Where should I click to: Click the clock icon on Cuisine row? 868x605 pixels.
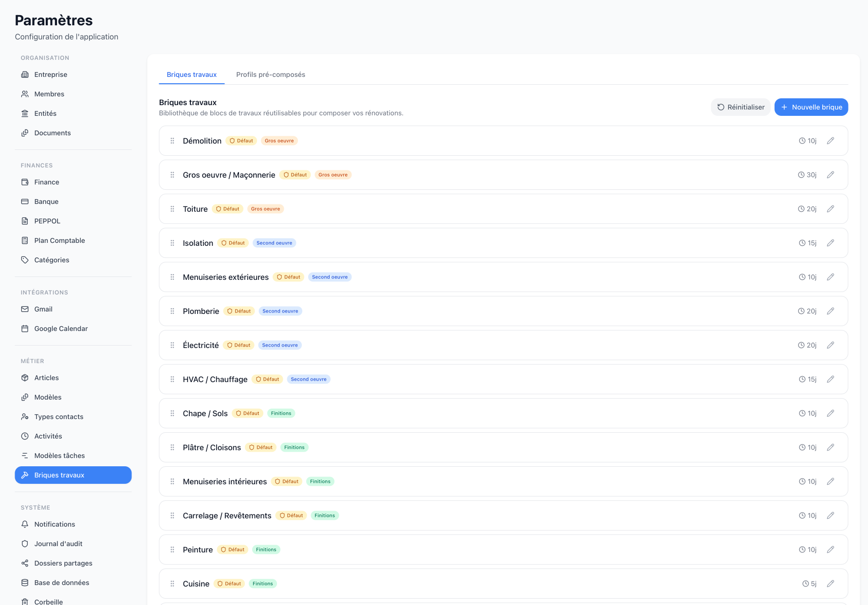tap(806, 584)
